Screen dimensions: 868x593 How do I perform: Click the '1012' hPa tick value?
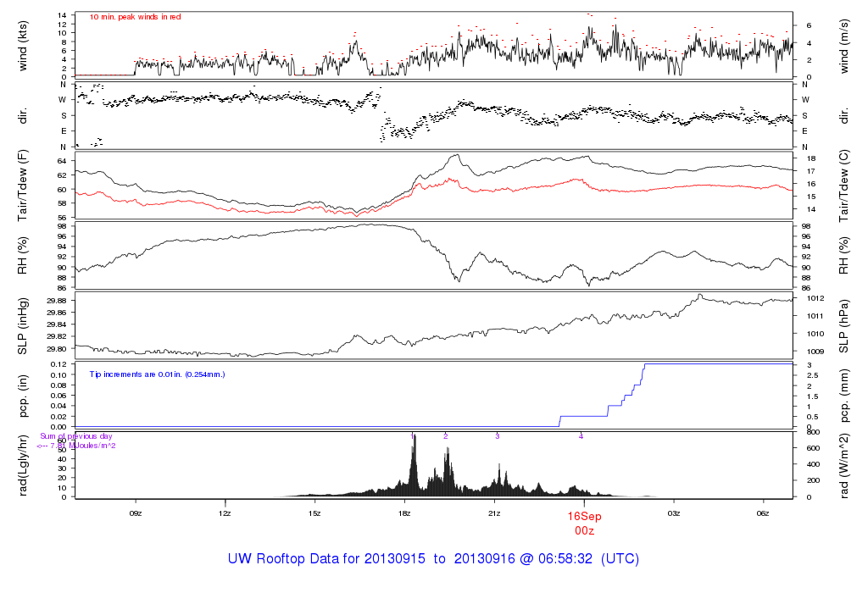(x=816, y=299)
